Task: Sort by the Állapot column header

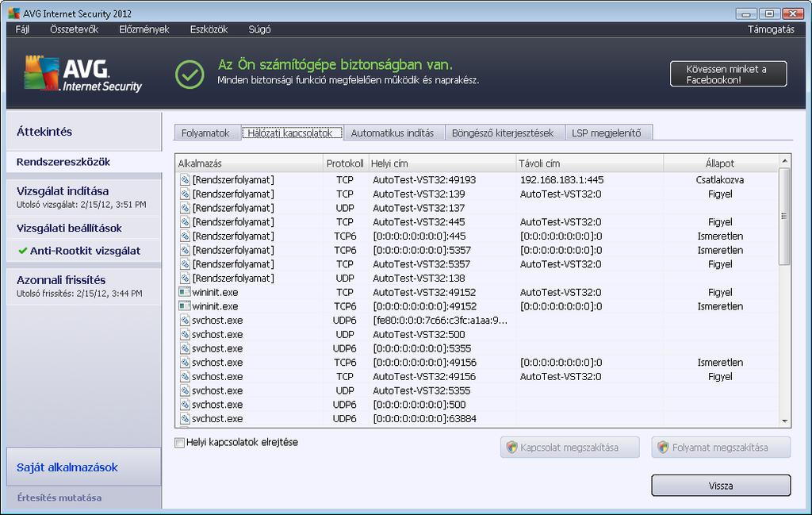Action: point(720,163)
